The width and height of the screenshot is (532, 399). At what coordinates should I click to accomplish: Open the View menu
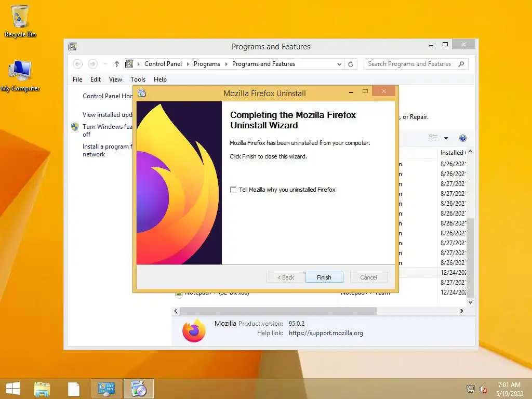115,79
